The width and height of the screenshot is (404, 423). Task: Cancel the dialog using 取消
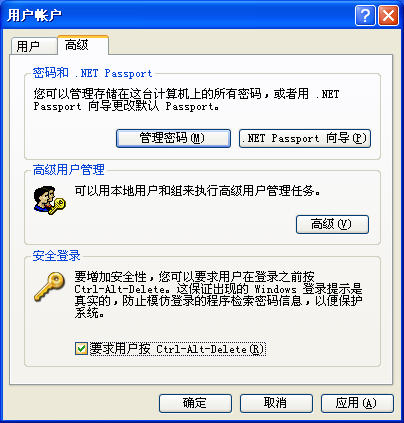coord(276,403)
